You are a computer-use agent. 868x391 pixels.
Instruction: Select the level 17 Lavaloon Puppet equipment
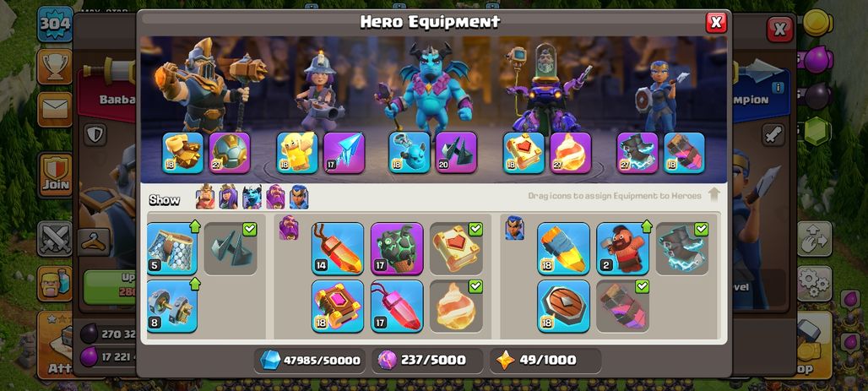[x=397, y=248]
